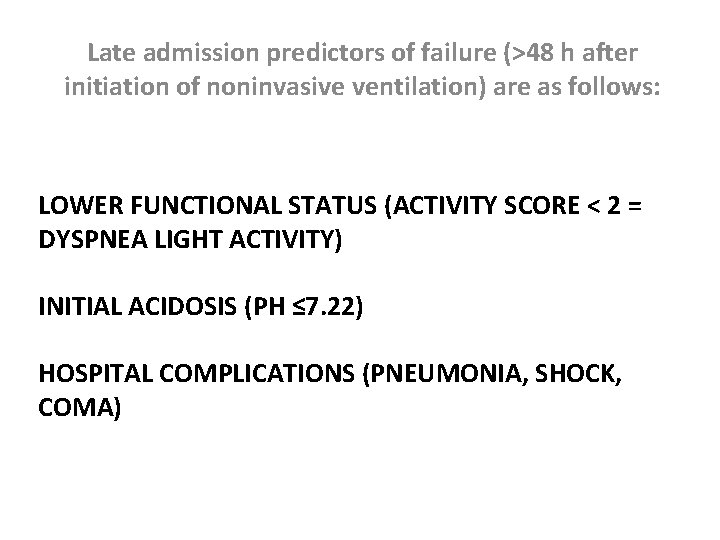Click the '>48 h after' phrase in title
The height and width of the screenshot is (540, 720).
(571, 52)
